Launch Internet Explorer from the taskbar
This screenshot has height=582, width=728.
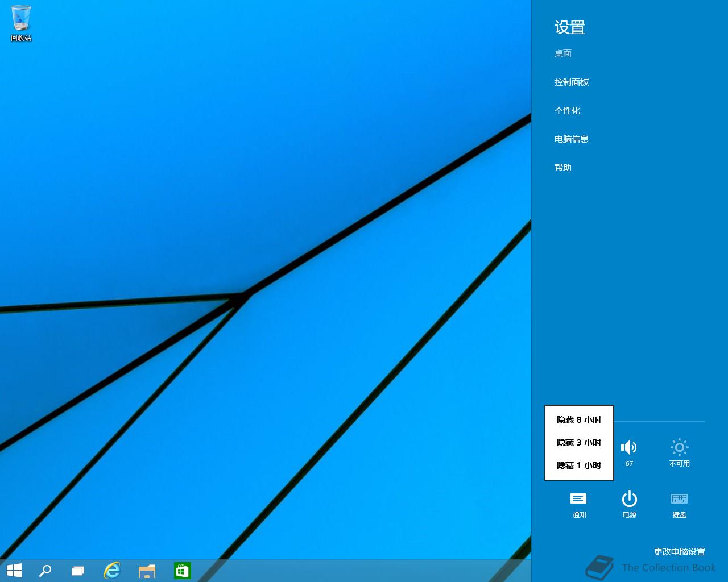112,571
